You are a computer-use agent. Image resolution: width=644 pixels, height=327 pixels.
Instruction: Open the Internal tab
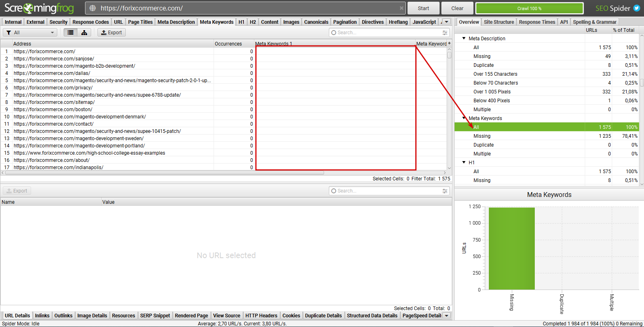pos(13,22)
